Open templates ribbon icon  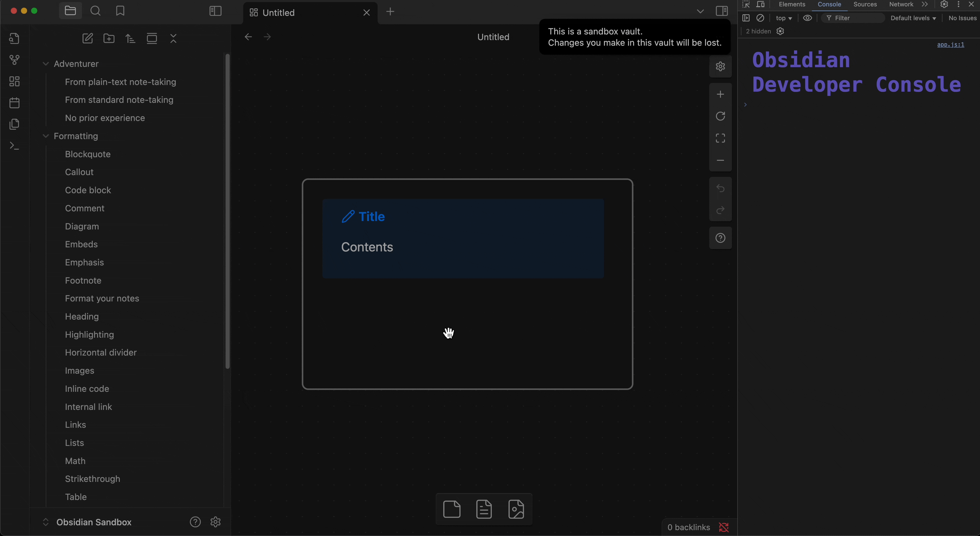coord(15,124)
